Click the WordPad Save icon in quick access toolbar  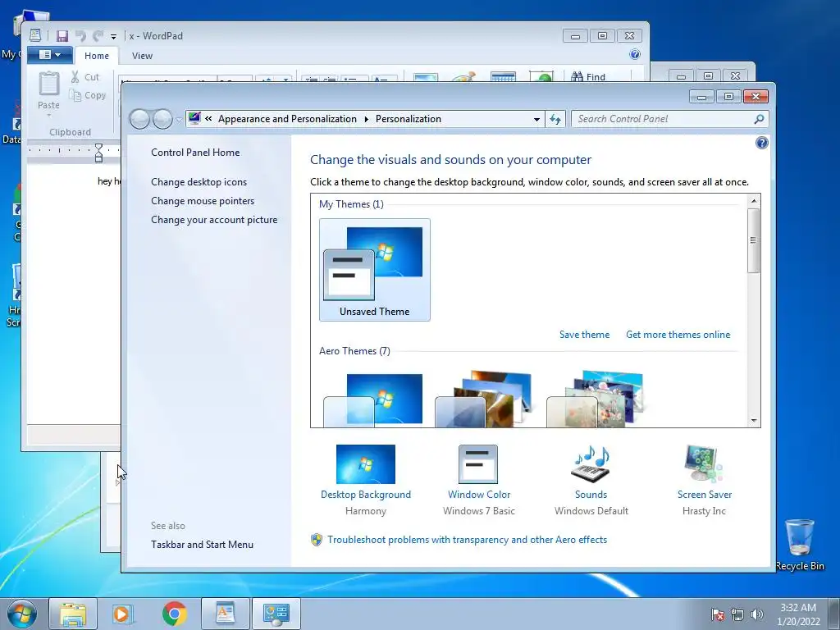tap(62, 36)
